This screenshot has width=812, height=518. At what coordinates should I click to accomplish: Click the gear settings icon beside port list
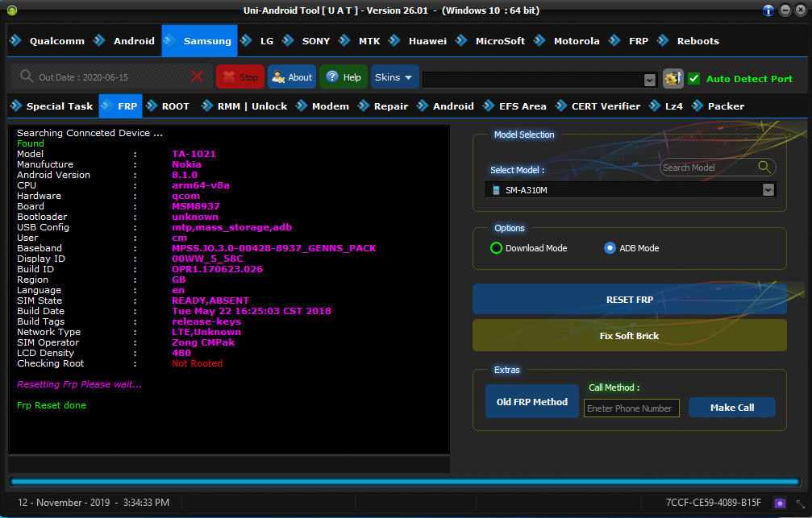click(673, 78)
